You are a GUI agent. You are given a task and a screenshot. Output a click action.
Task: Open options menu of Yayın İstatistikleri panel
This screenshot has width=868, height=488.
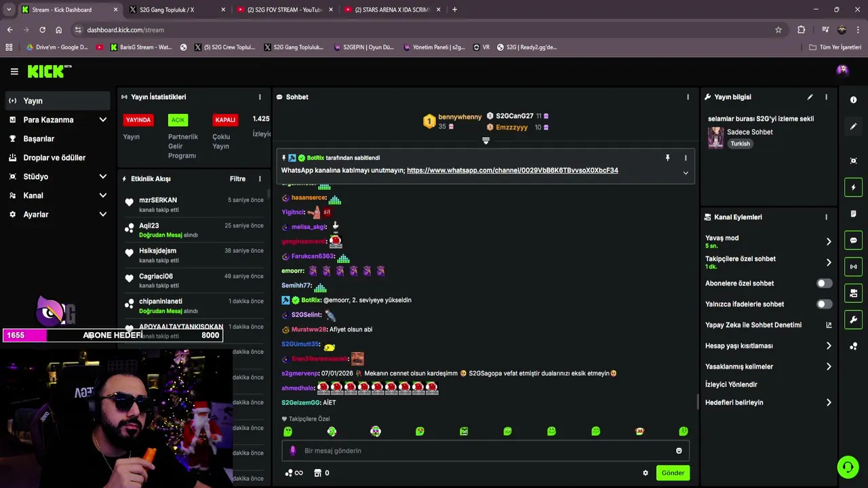pyautogui.click(x=260, y=97)
